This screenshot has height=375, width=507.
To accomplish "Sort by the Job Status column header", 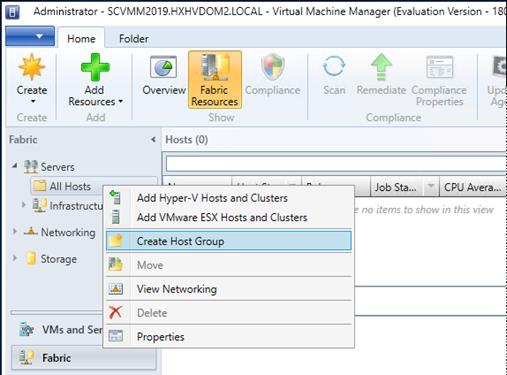I will coord(397,187).
